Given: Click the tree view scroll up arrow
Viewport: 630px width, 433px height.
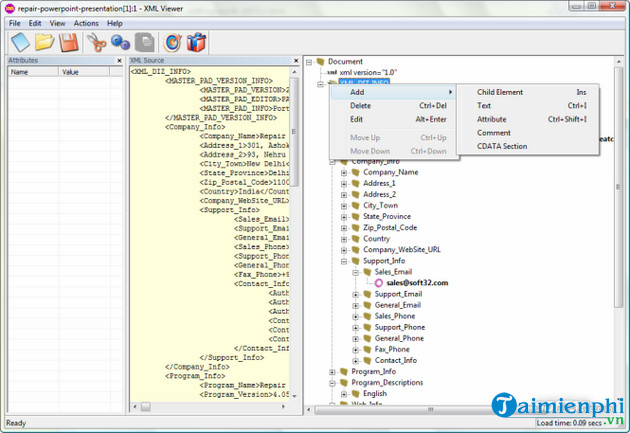Looking at the screenshot, I should (618, 61).
